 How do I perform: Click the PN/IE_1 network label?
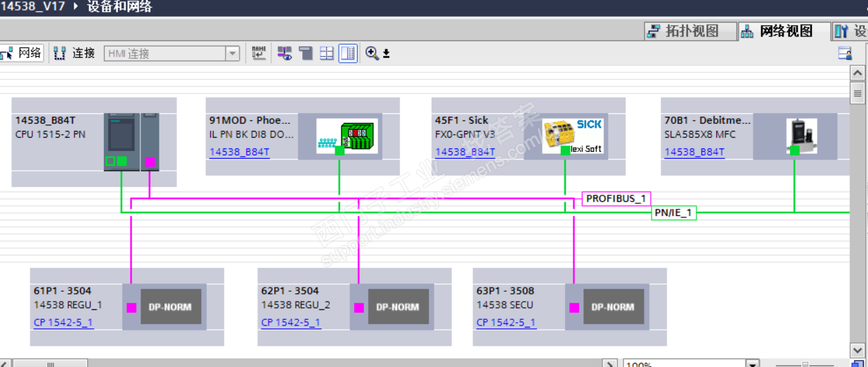coord(674,212)
